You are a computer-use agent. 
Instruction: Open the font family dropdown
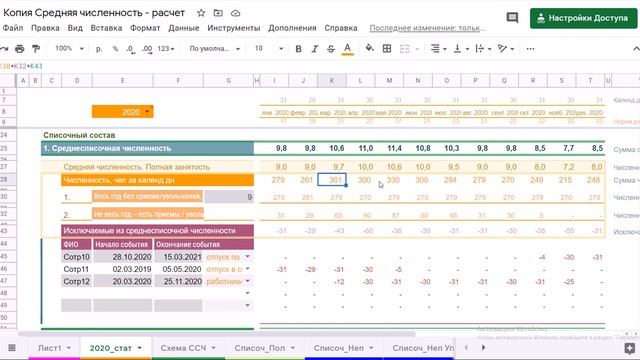[x=214, y=49]
